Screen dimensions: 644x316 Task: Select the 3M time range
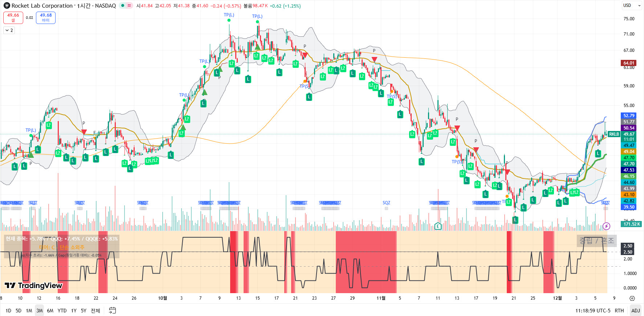click(x=40, y=311)
